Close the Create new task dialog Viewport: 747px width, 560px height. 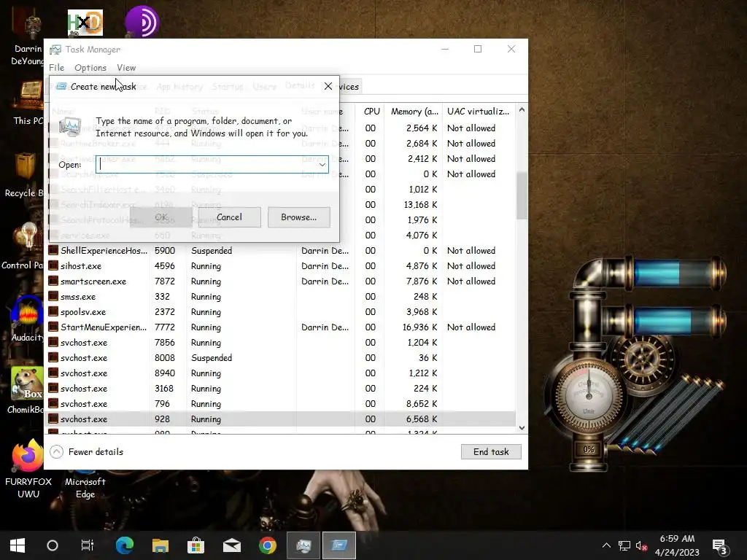click(x=328, y=86)
